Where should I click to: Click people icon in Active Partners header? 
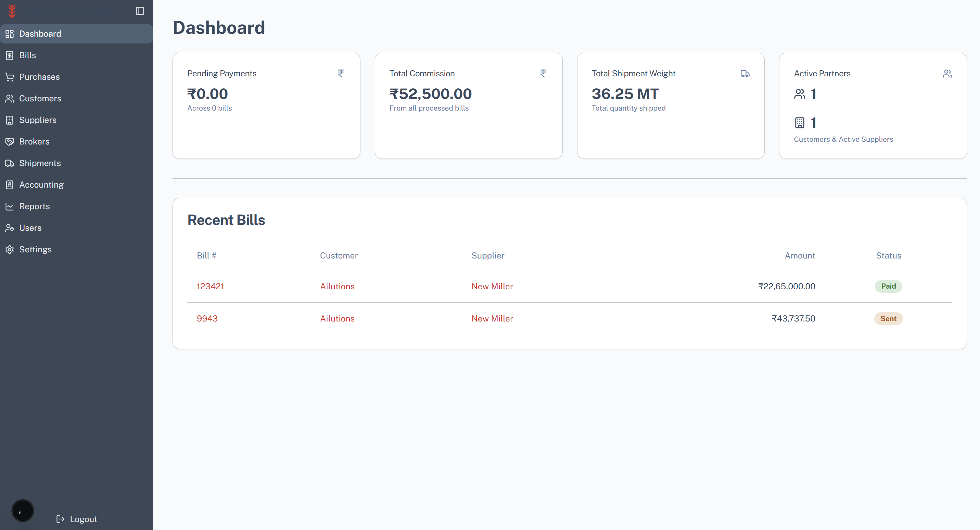pyautogui.click(x=947, y=73)
